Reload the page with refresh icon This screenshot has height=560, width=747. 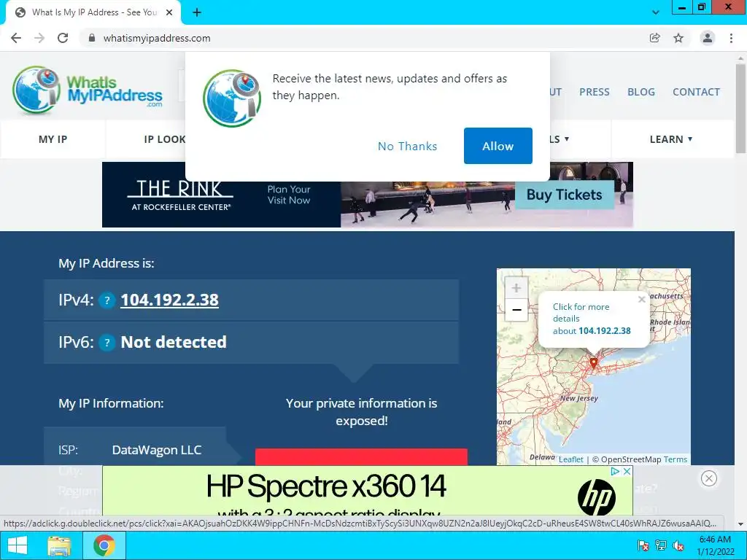click(x=63, y=38)
